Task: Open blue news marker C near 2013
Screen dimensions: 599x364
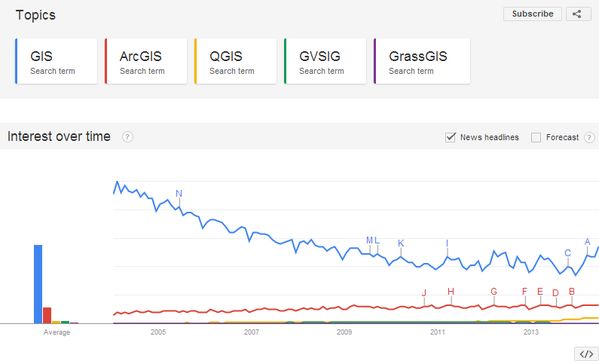Action: point(568,253)
